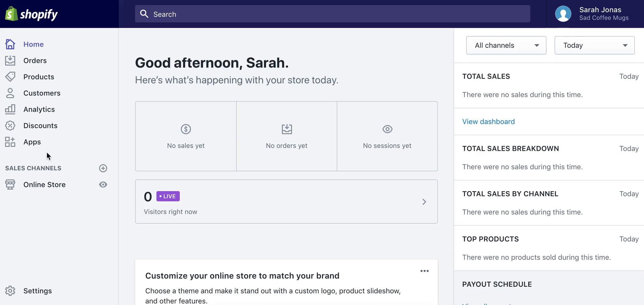This screenshot has width=644, height=305.
Task: Toggle Online Store visibility eye icon
Action: [x=103, y=184]
